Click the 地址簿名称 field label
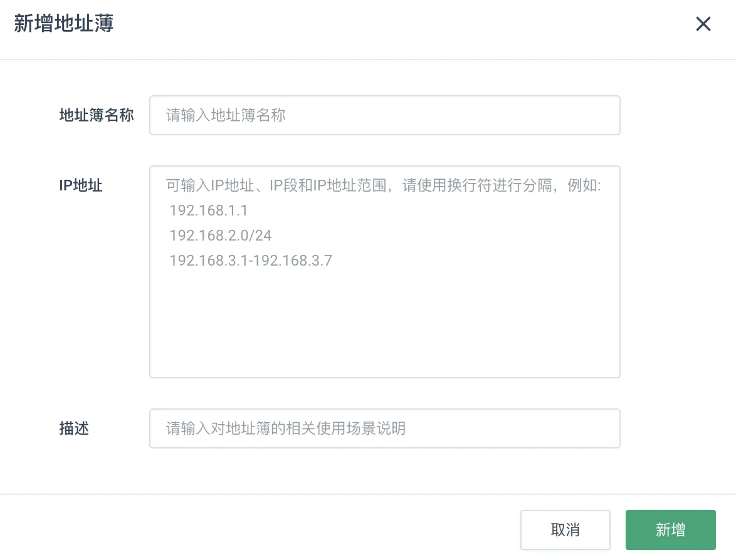The width and height of the screenshot is (736, 560). pos(96,115)
